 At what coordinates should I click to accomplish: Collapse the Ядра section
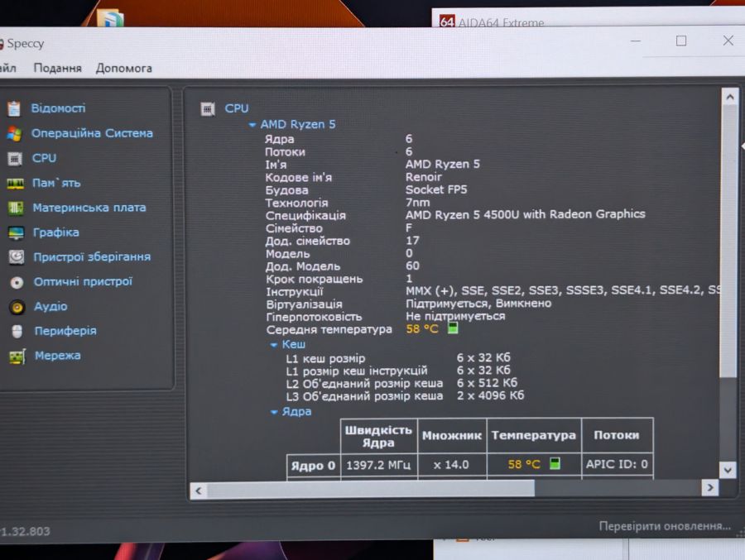(x=274, y=412)
